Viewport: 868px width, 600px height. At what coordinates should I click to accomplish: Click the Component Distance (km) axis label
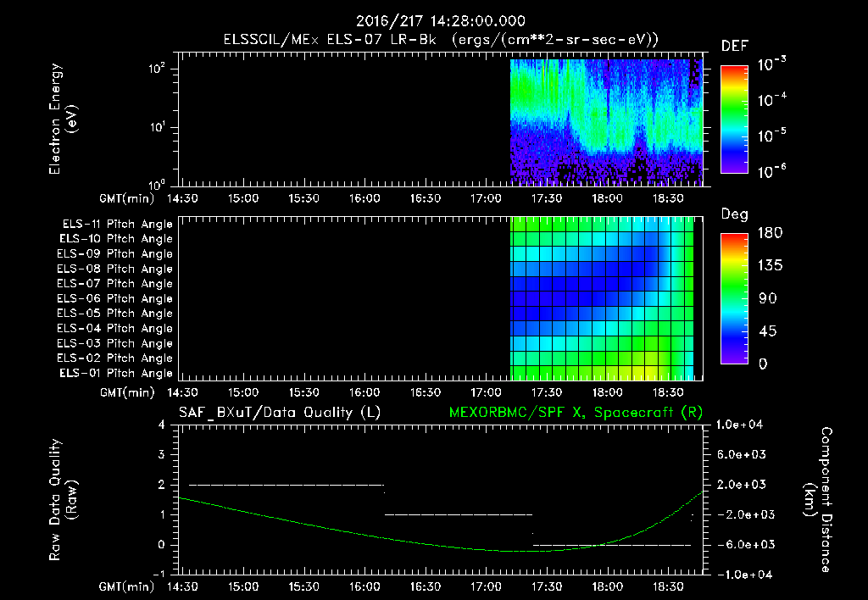click(818, 500)
